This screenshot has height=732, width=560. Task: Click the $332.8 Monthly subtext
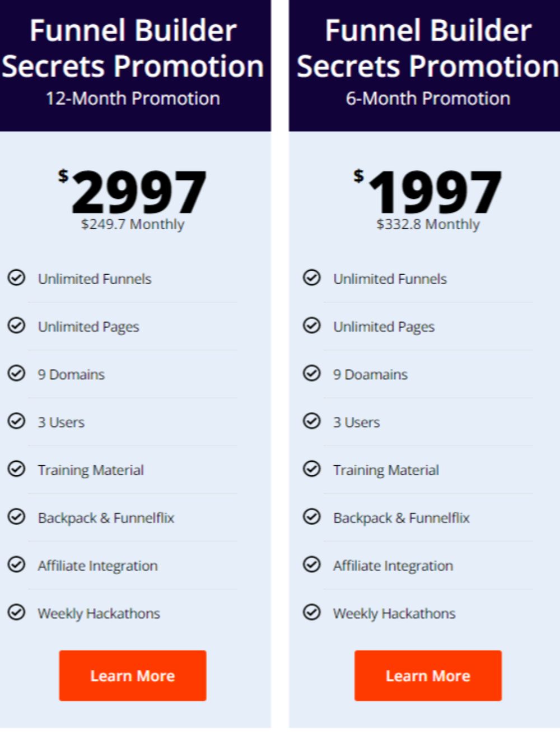tap(427, 224)
